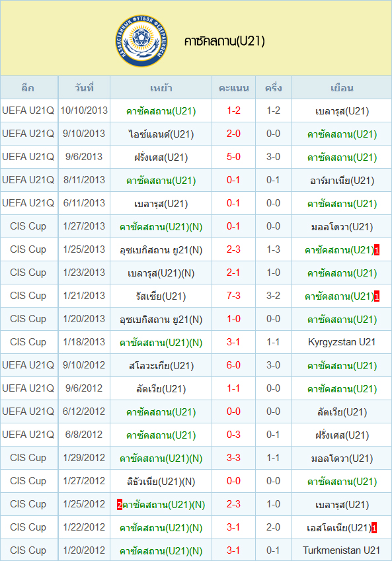The width and height of the screenshot is (392, 561).
Task: Select home team ไอซ์แลนด์(U21)
Action: 161,134
